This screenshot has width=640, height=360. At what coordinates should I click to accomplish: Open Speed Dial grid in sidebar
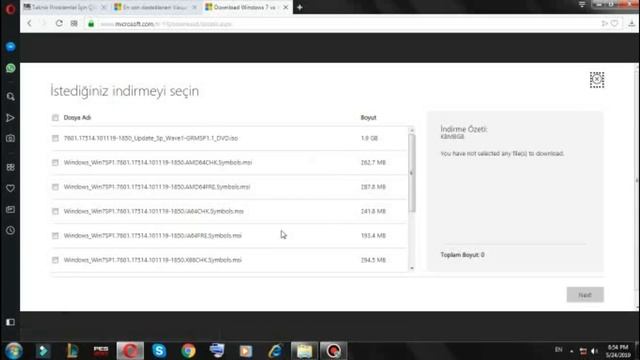click(x=11, y=167)
